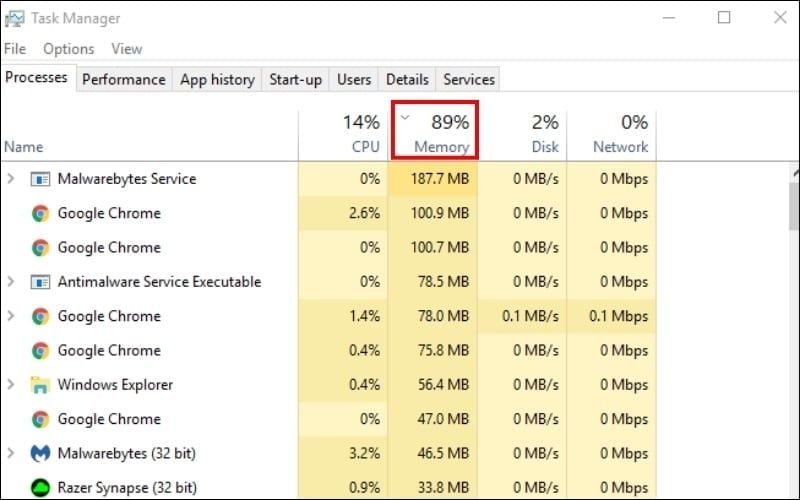Screen dimensions: 800x500
Task: Click the Chrome icon in the 47.0 MB row
Action: tap(40, 419)
